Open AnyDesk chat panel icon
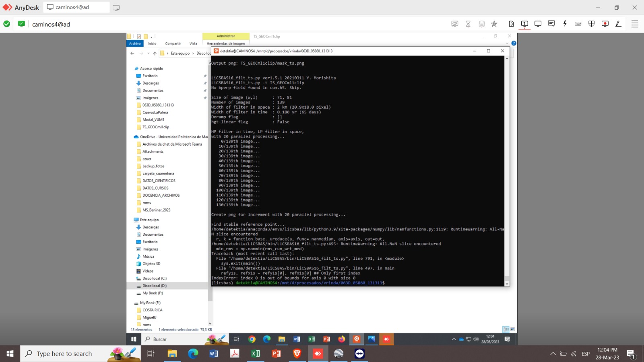644x362 pixels. coord(551,24)
